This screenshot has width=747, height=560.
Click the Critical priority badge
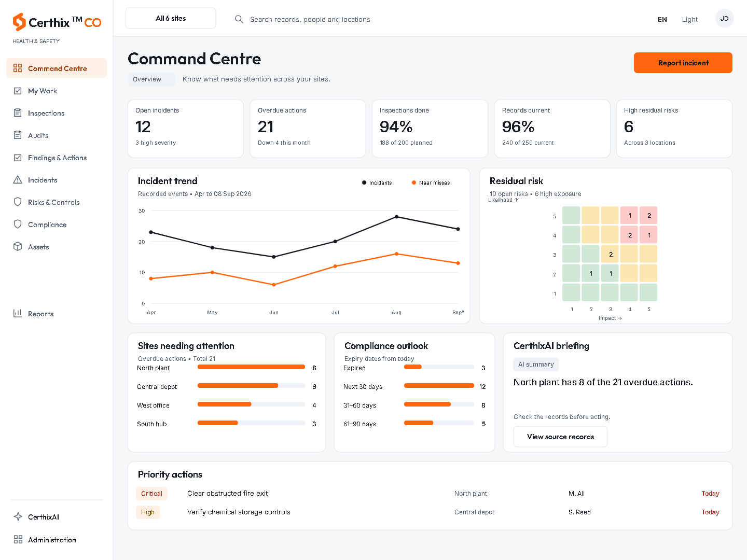(151, 494)
